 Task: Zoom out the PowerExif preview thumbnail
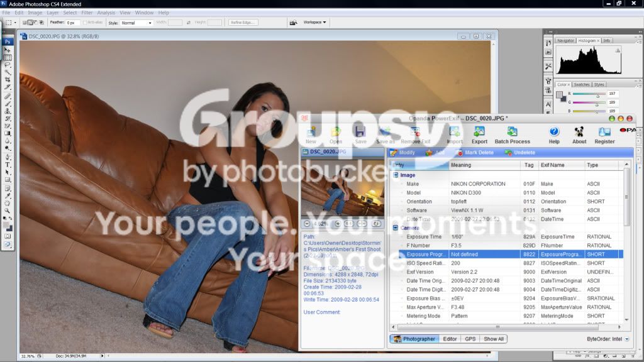coord(307,224)
